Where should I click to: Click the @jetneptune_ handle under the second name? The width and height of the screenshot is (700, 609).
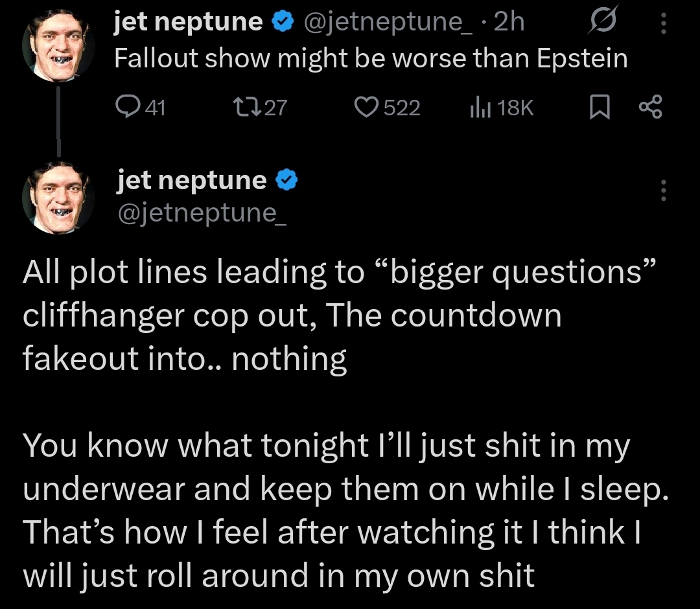pos(202,211)
